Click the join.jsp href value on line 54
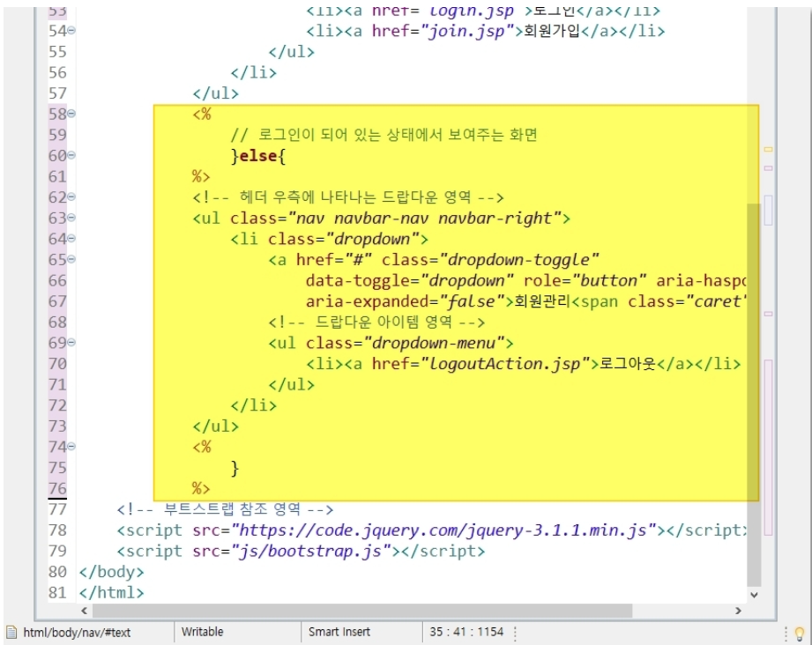The width and height of the screenshot is (812, 645). 466,31
